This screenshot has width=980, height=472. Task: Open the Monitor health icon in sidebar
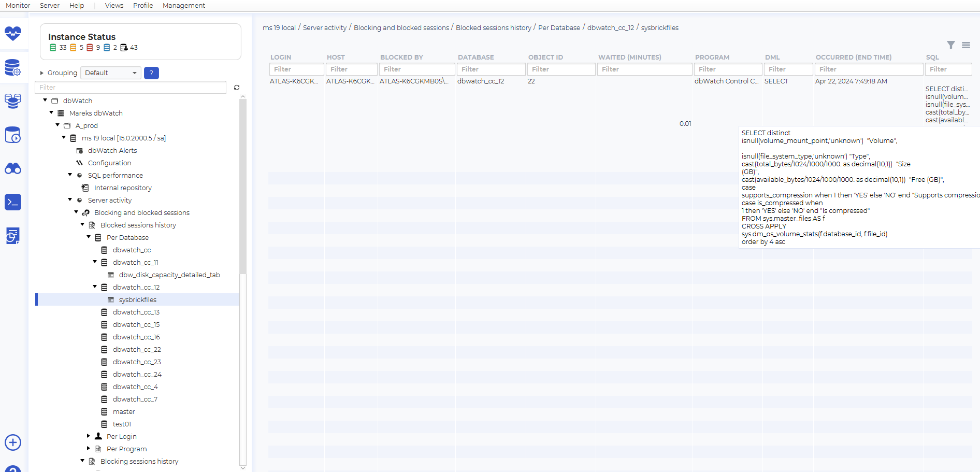pyautogui.click(x=13, y=34)
